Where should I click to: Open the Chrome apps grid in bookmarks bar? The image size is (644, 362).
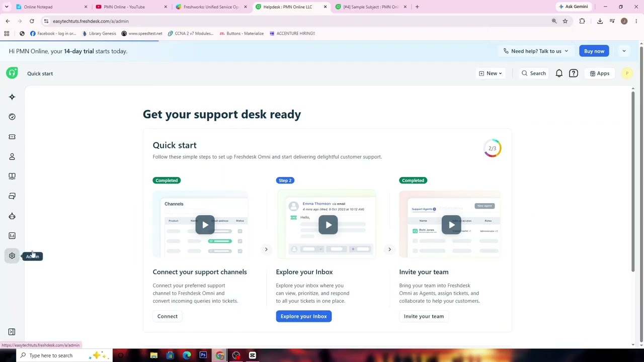[7, 34]
